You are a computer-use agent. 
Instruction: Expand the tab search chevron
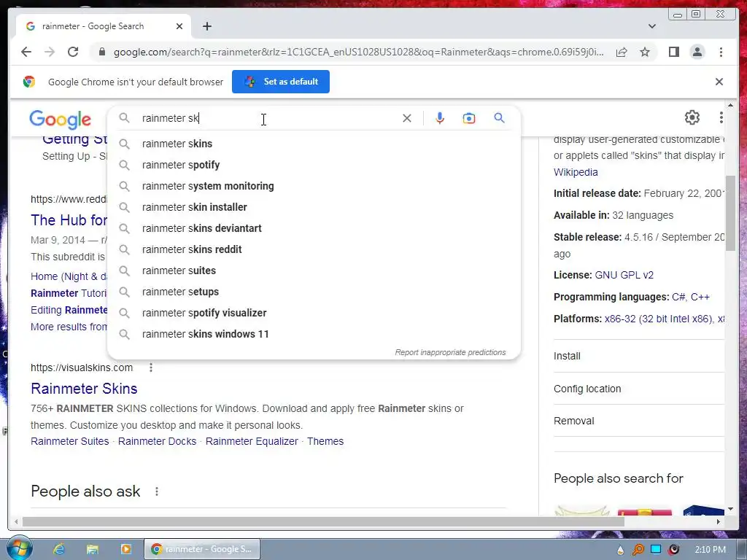(x=651, y=26)
